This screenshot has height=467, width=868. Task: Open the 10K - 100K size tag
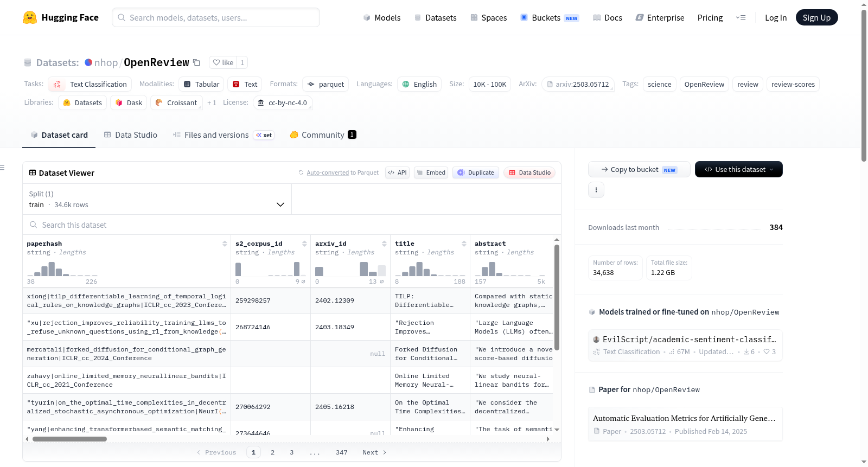[x=489, y=84]
